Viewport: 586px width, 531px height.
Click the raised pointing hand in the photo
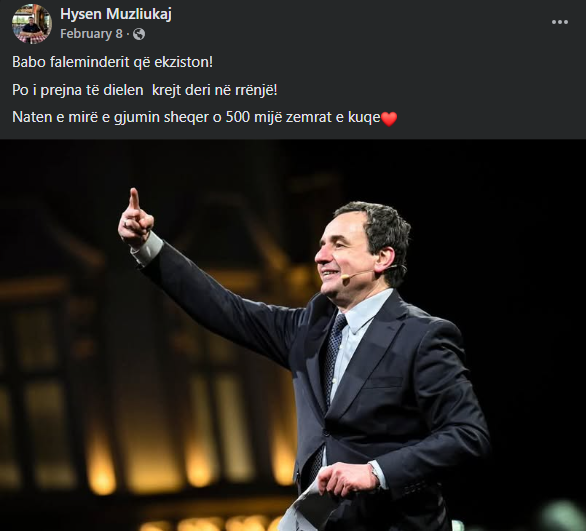pos(135,218)
